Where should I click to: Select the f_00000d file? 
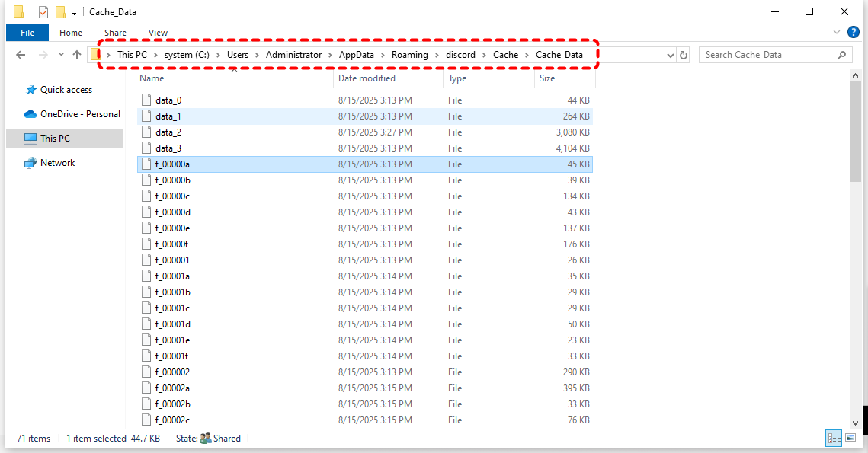click(365, 212)
